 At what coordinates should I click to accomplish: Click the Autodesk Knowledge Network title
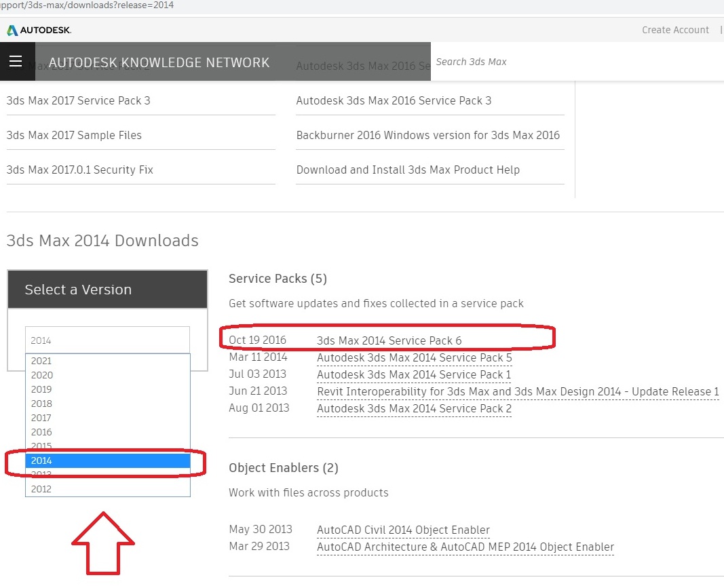(x=159, y=62)
